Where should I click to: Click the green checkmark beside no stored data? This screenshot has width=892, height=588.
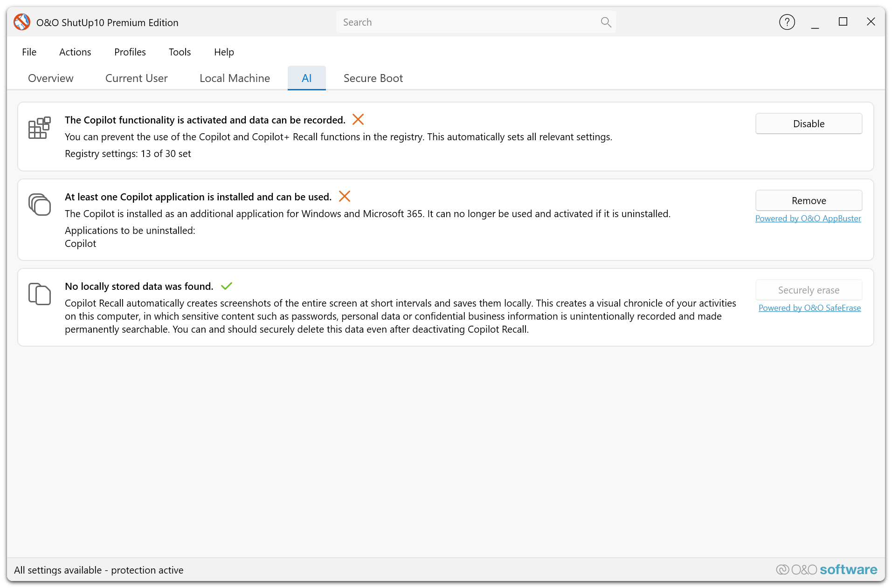tap(227, 286)
